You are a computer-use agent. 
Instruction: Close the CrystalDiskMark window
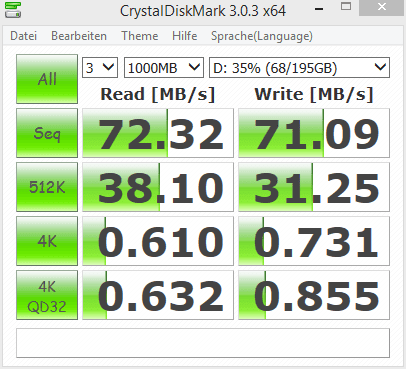pyautogui.click(x=382, y=7)
